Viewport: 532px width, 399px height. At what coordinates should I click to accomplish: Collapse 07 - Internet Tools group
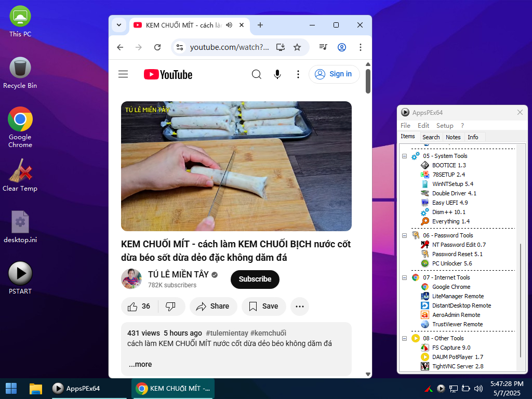coord(404,277)
